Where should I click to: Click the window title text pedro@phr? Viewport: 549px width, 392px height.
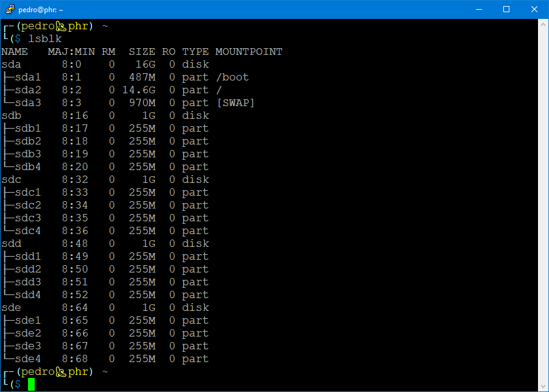tap(40, 9)
